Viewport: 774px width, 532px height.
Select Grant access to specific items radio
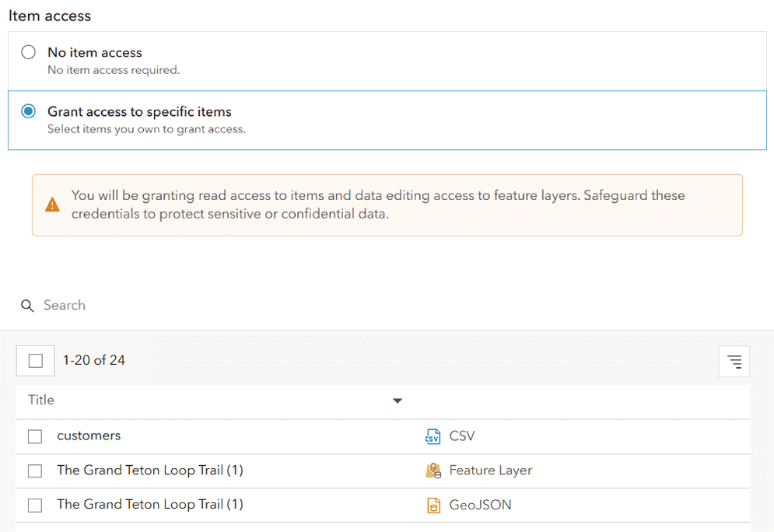coord(28,111)
